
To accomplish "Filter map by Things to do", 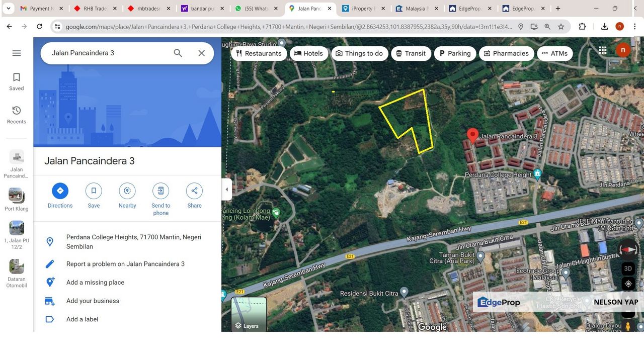I will 359,53.
